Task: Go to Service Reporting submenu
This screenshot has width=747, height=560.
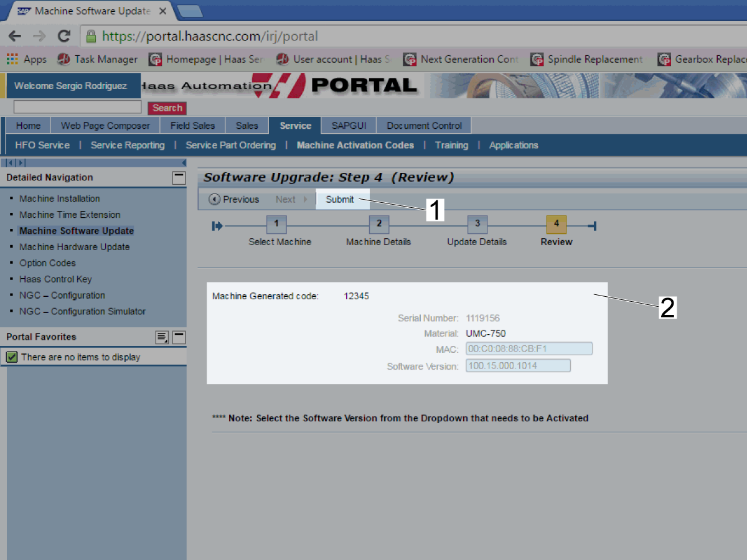Action: click(128, 145)
